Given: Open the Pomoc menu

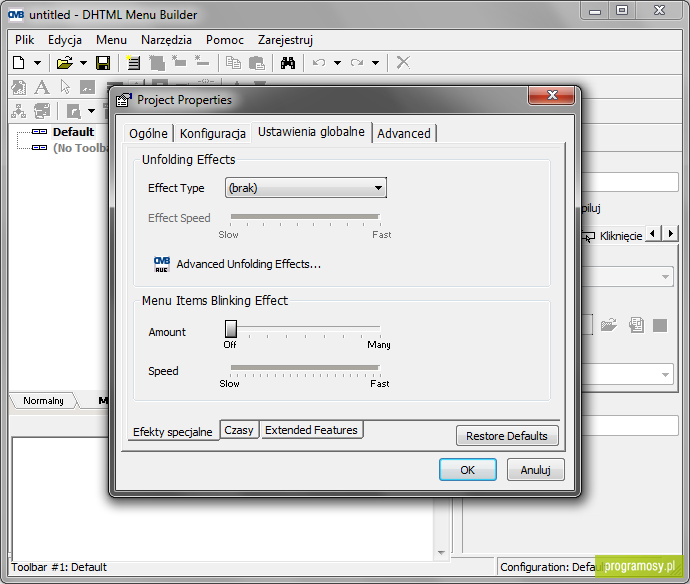Looking at the screenshot, I should 224,40.
